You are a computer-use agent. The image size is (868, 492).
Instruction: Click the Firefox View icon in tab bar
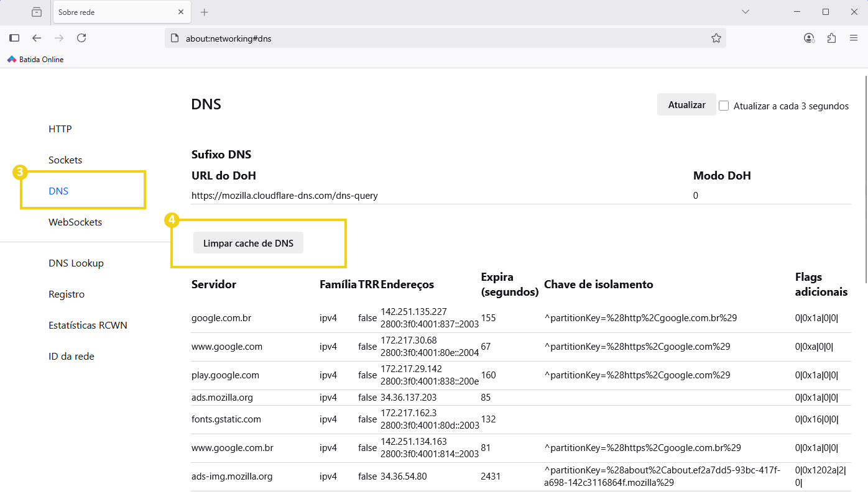point(37,12)
